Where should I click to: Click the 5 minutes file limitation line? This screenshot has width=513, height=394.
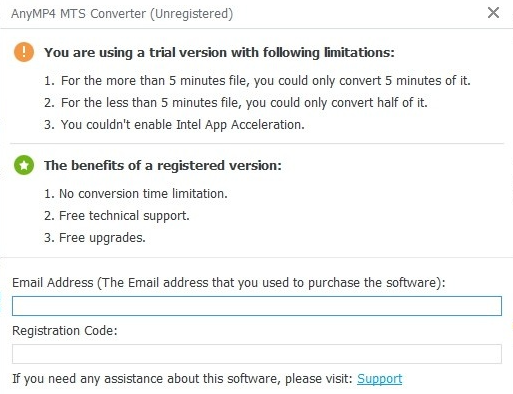coord(257,81)
